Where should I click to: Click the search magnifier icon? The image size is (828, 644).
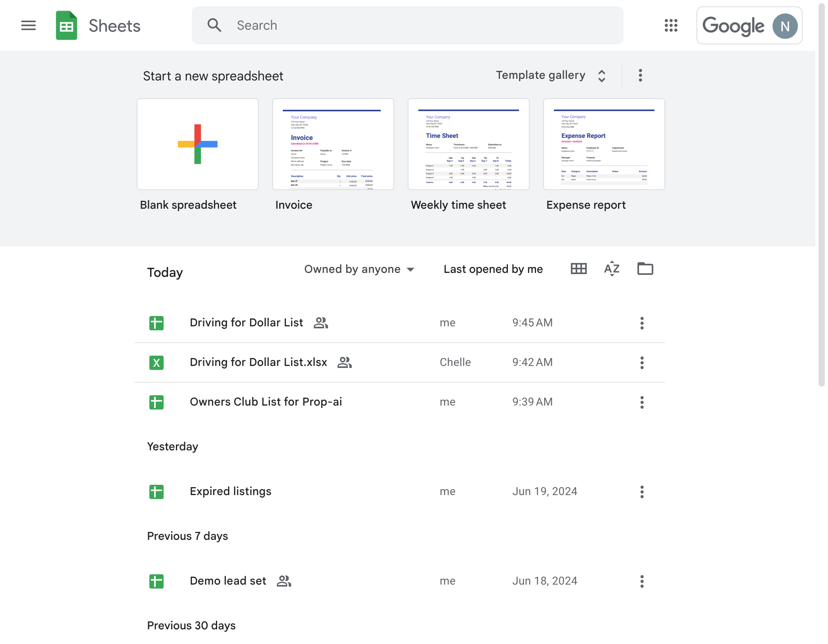click(214, 25)
